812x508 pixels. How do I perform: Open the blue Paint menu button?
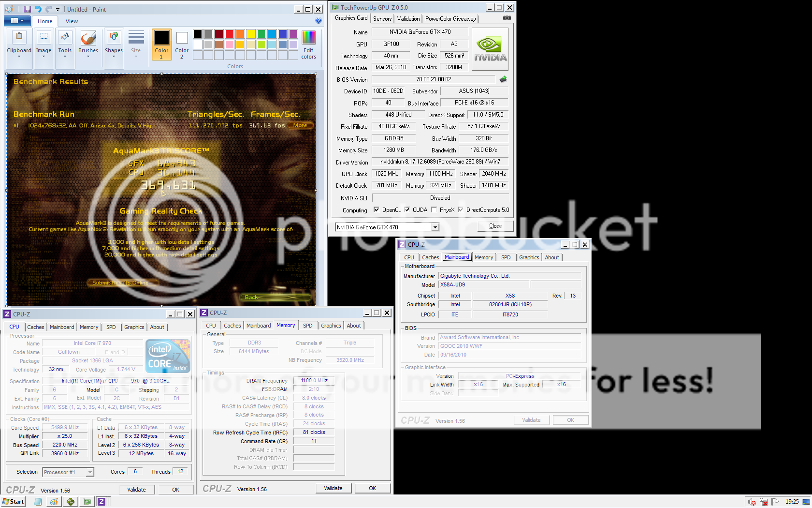coord(17,21)
